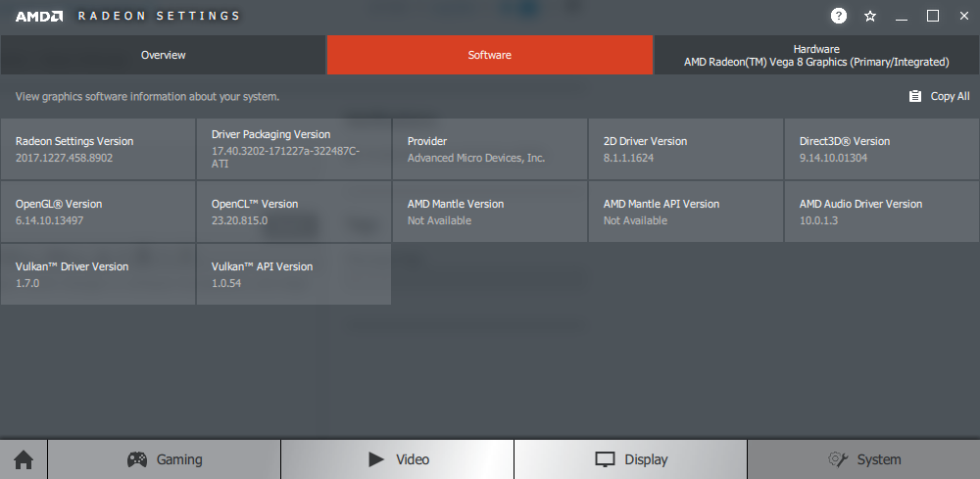Select the AMD Mantle Version tile
The width and height of the screenshot is (980, 479).
pos(490,212)
